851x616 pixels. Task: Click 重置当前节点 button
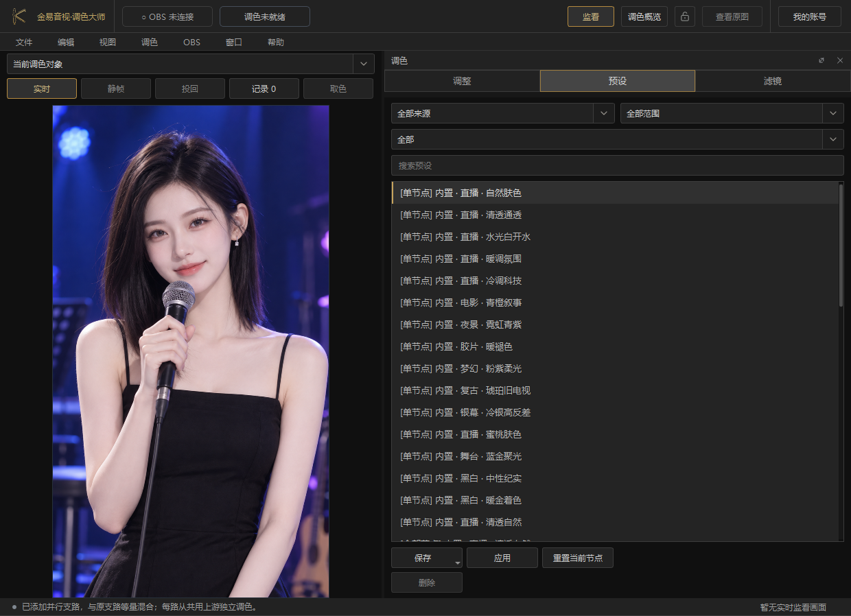click(578, 558)
